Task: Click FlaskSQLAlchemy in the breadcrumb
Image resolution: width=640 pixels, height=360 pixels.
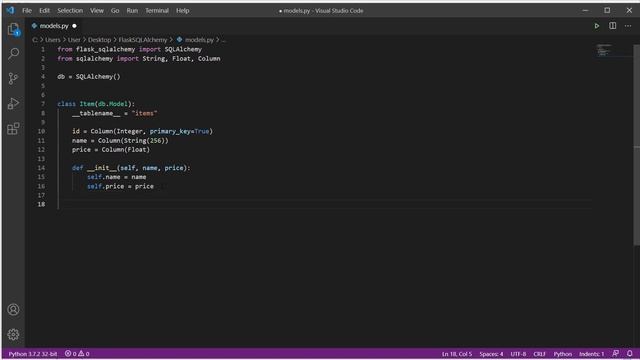Action: click(143, 40)
